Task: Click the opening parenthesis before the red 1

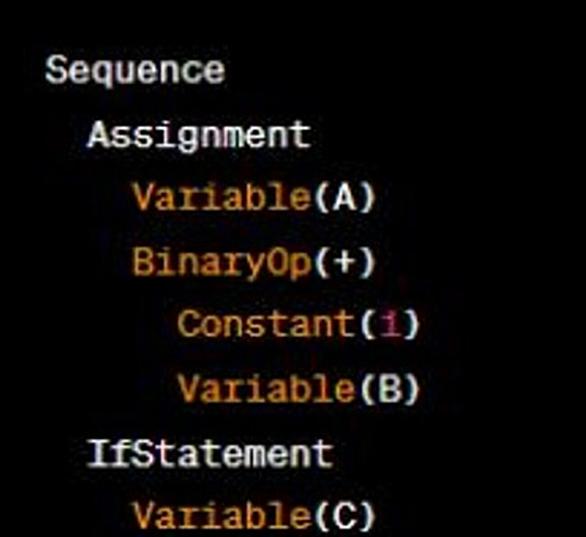Action: pos(366,324)
